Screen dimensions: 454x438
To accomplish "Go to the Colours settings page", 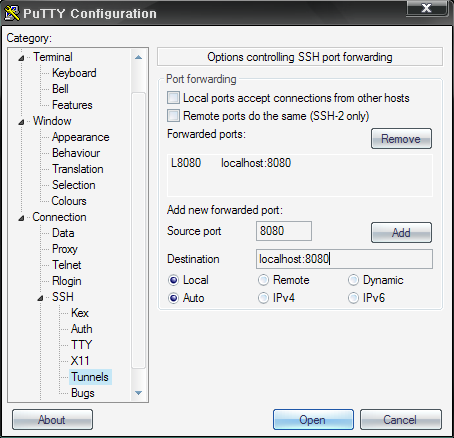I will point(69,201).
